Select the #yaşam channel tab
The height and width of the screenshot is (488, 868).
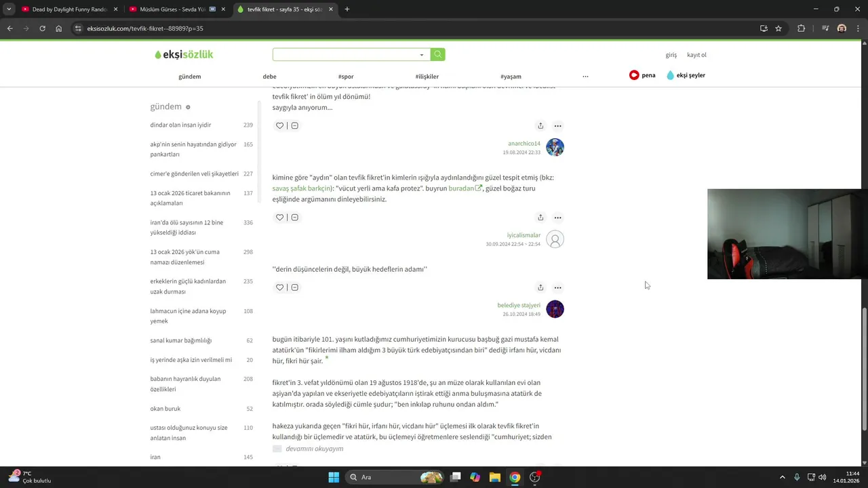click(x=511, y=77)
